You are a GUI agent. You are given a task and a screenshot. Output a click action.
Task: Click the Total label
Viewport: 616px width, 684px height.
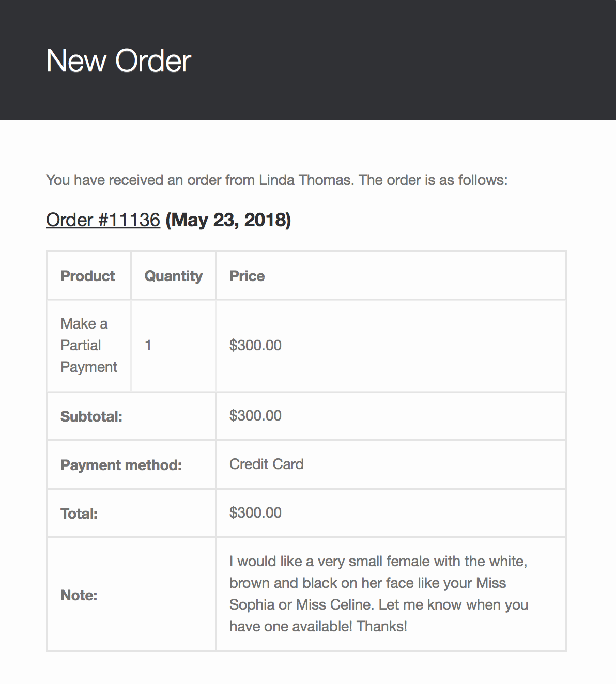[79, 514]
